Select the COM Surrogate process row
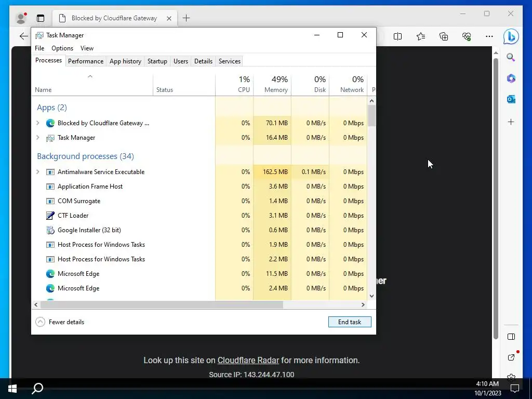532x399 pixels. (x=199, y=201)
